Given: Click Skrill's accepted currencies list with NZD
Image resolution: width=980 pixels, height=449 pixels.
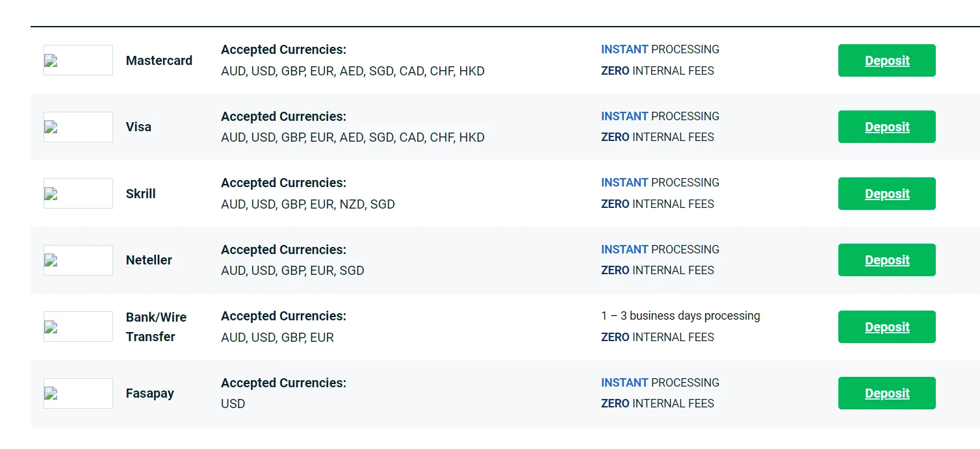Looking at the screenshot, I should tap(308, 204).
